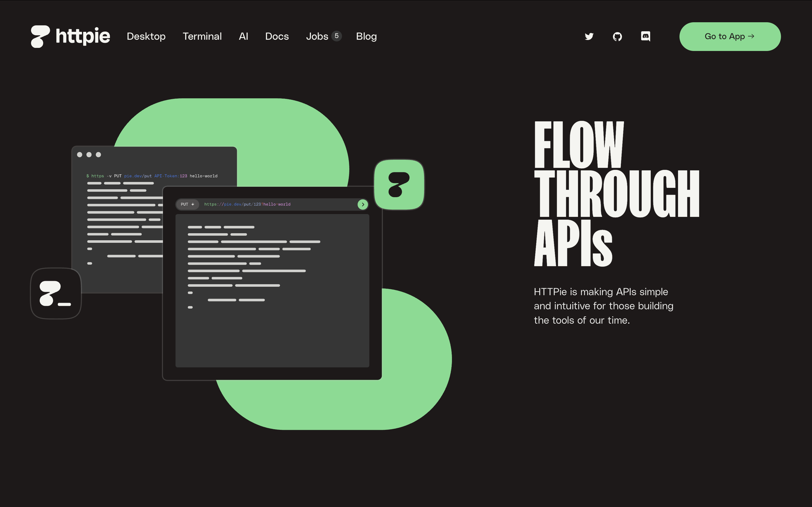This screenshot has height=507, width=812.
Task: Select the terminal-style HTTPie icon illustration
Action: pyautogui.click(x=55, y=294)
